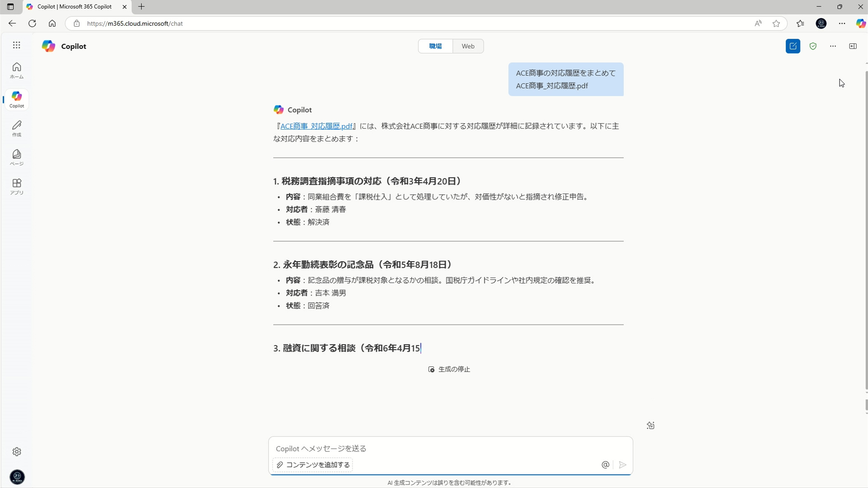Toggle the side panel icon in header
868x488 pixels.
(x=853, y=46)
